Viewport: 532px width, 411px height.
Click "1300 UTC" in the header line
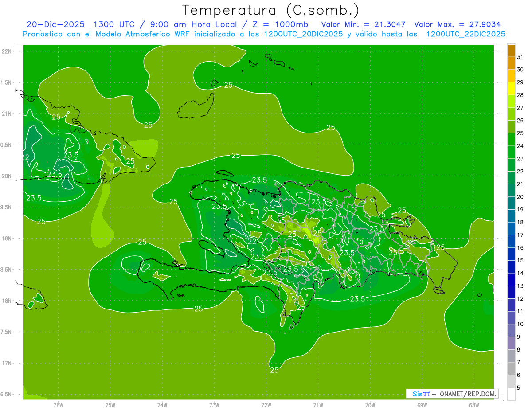pos(114,24)
